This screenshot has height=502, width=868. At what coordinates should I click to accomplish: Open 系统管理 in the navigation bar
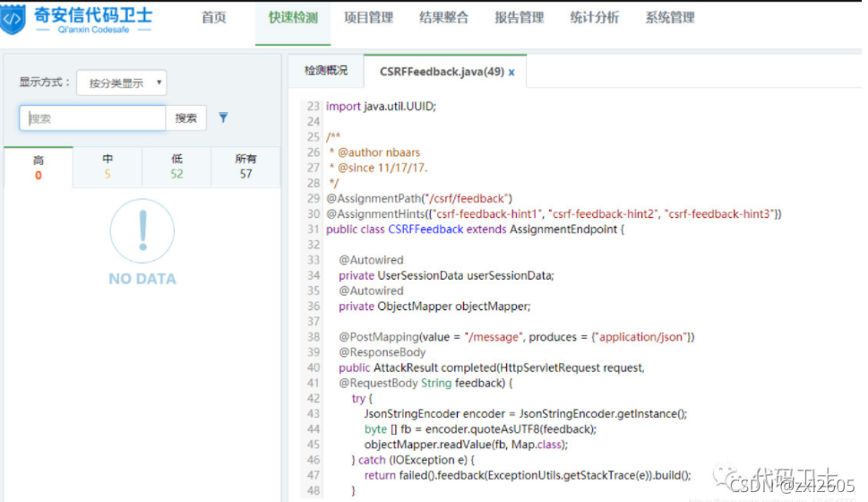tap(670, 18)
